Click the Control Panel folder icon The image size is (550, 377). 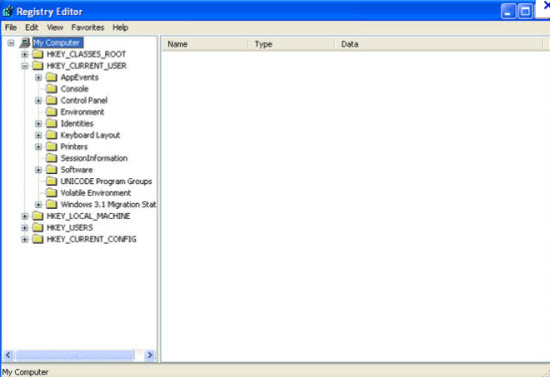pyautogui.click(x=52, y=100)
